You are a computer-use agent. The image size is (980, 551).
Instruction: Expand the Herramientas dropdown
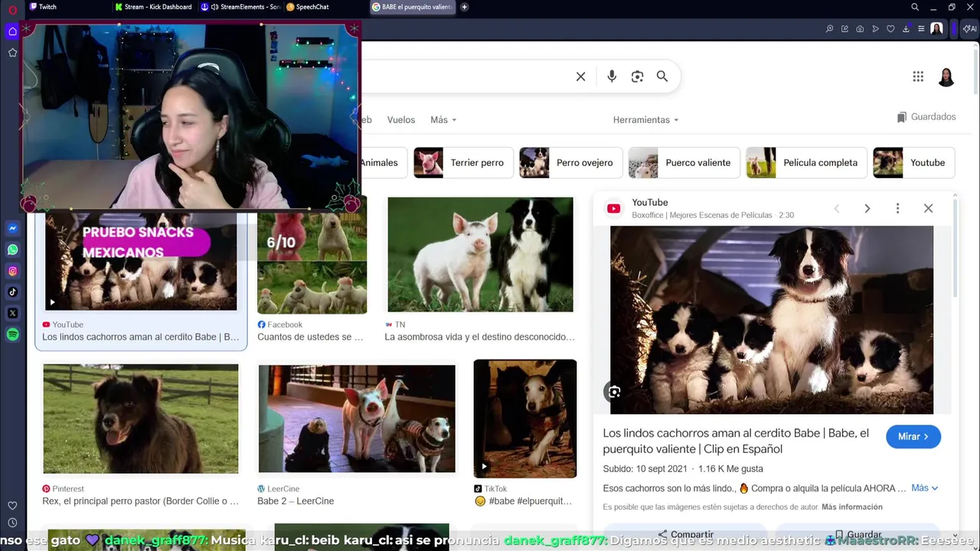tap(645, 119)
